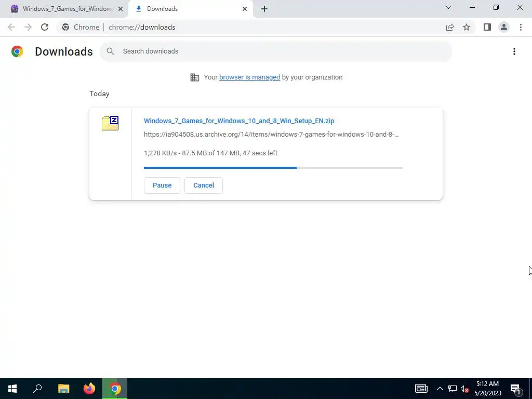Viewport: 532px width, 399px height.
Task: Click the magnifier icon in Search downloads
Action: (x=110, y=51)
